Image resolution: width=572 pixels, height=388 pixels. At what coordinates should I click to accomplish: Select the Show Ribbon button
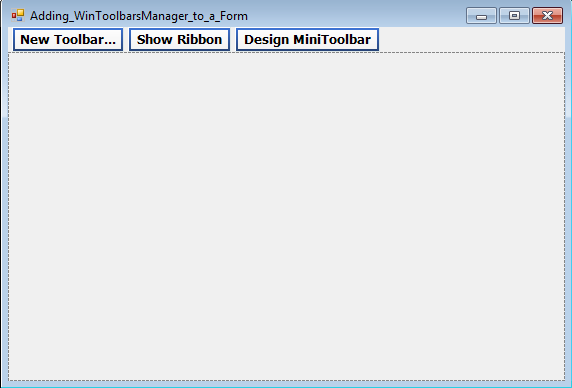[179, 39]
